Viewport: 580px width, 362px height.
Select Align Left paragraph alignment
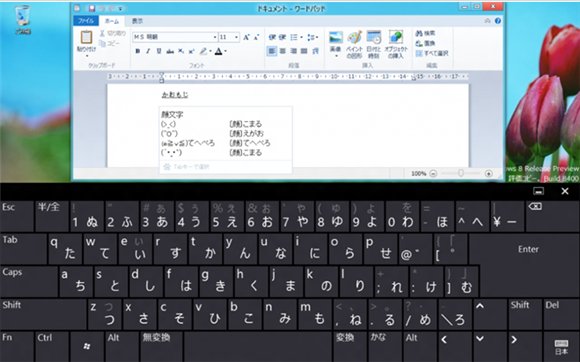click(272, 51)
